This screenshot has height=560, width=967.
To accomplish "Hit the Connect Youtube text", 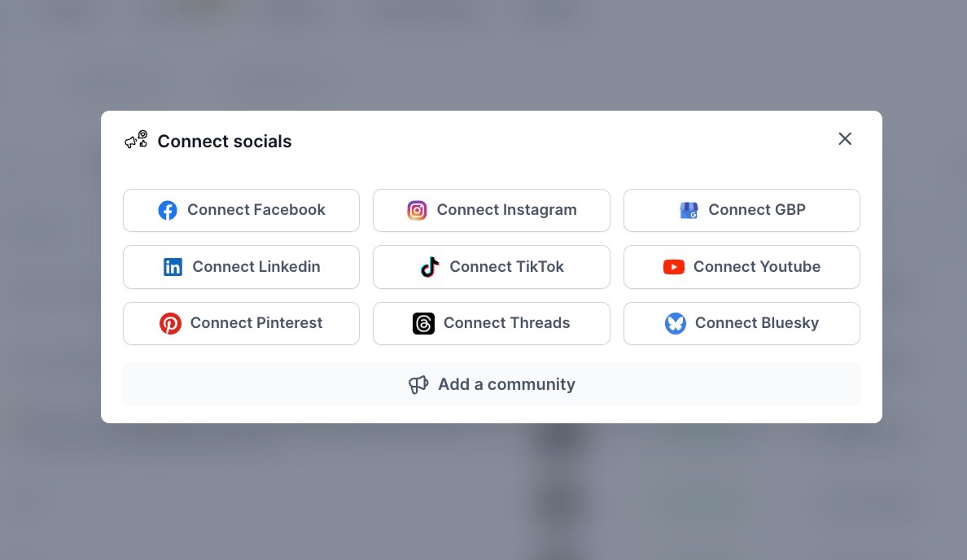I will [757, 267].
